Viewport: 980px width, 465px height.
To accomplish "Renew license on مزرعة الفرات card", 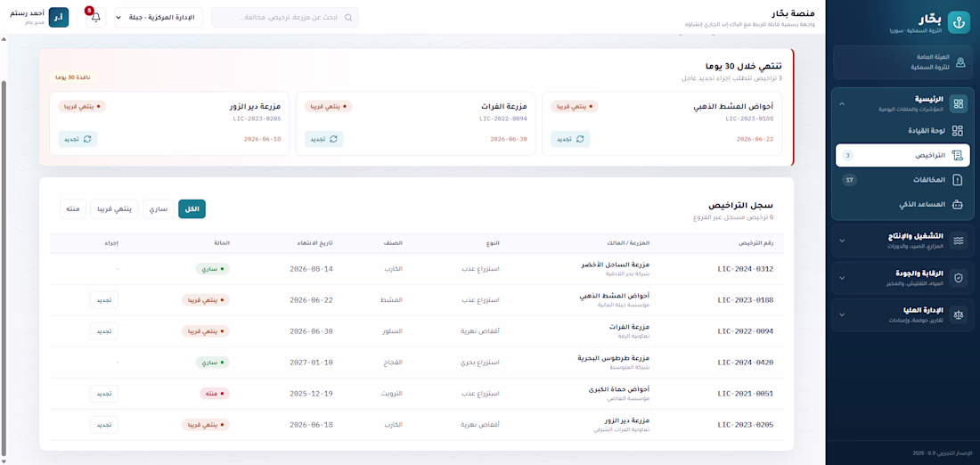I will (x=323, y=139).
